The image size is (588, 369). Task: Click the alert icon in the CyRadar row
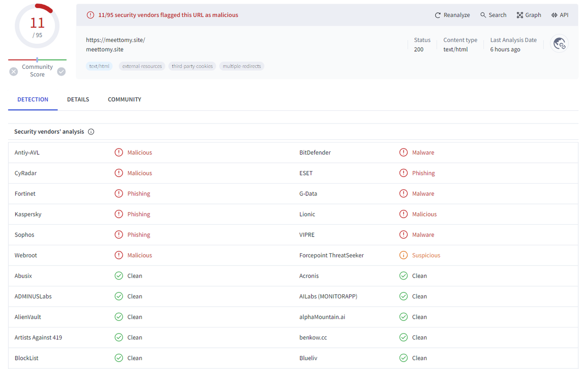[119, 173]
